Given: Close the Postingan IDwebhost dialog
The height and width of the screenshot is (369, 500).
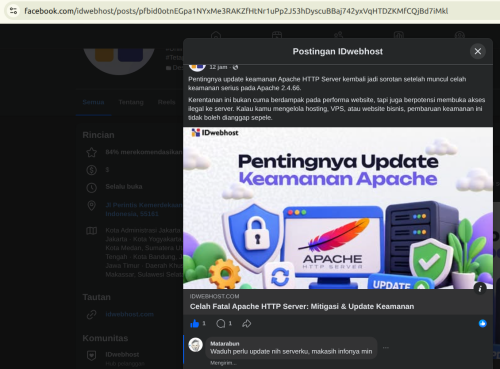Looking at the screenshot, I should click(478, 51).
